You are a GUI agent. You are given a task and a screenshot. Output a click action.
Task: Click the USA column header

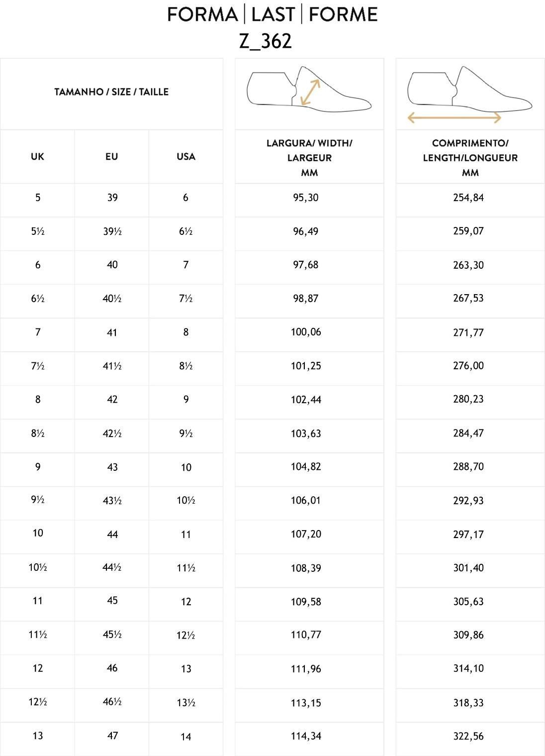tap(186, 157)
